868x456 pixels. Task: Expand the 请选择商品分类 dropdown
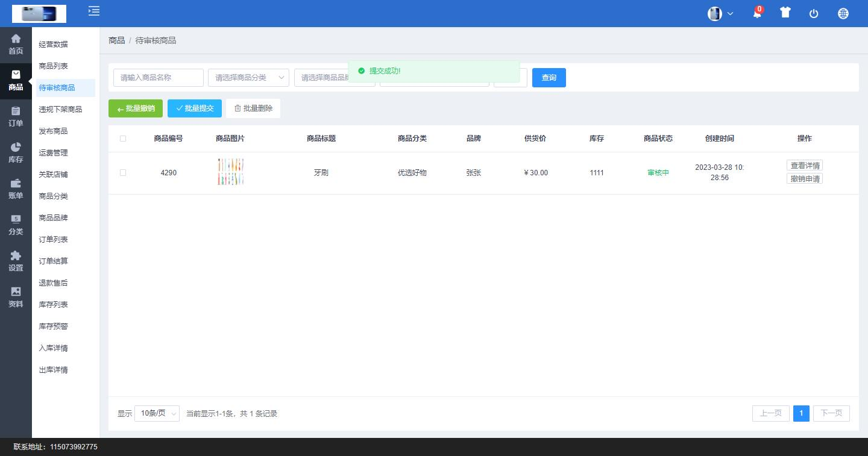(248, 78)
